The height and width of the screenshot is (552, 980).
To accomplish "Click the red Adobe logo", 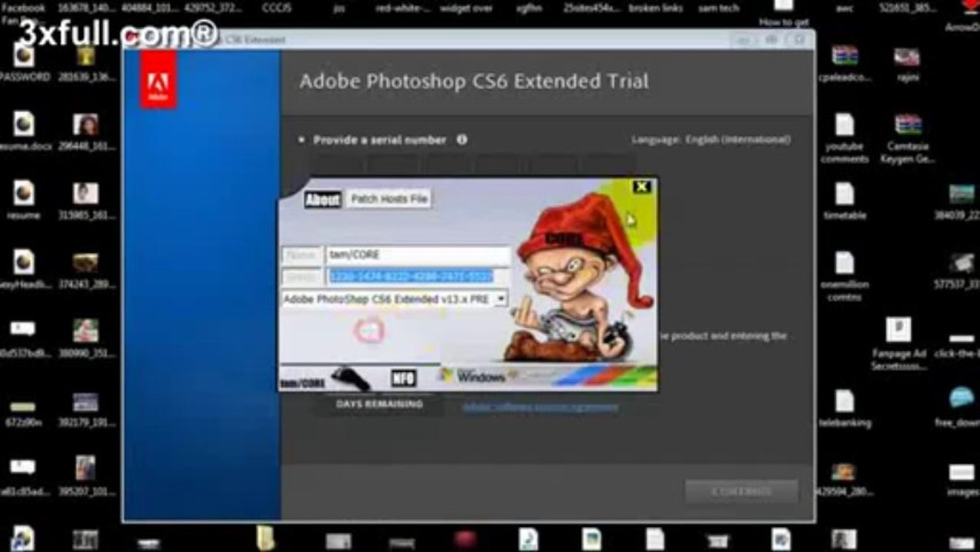I will (x=158, y=80).
